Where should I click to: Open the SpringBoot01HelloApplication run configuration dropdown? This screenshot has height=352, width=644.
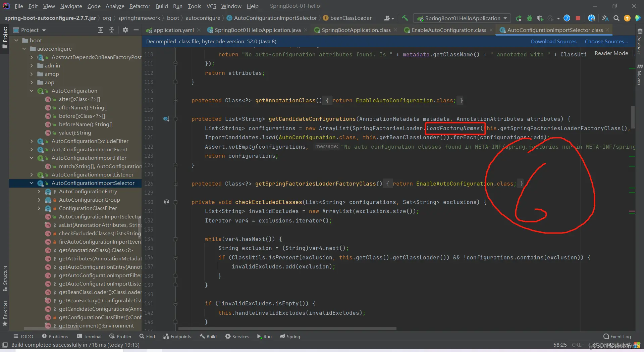coord(462,18)
